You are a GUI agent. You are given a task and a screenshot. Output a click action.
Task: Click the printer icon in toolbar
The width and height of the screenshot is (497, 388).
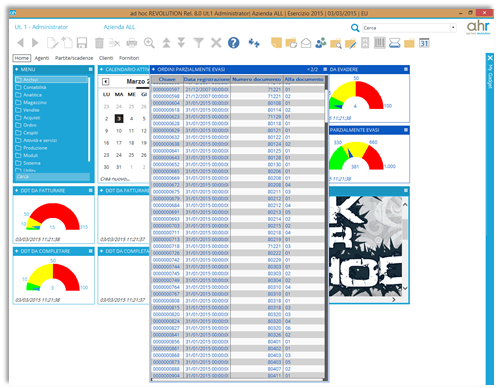[132, 43]
